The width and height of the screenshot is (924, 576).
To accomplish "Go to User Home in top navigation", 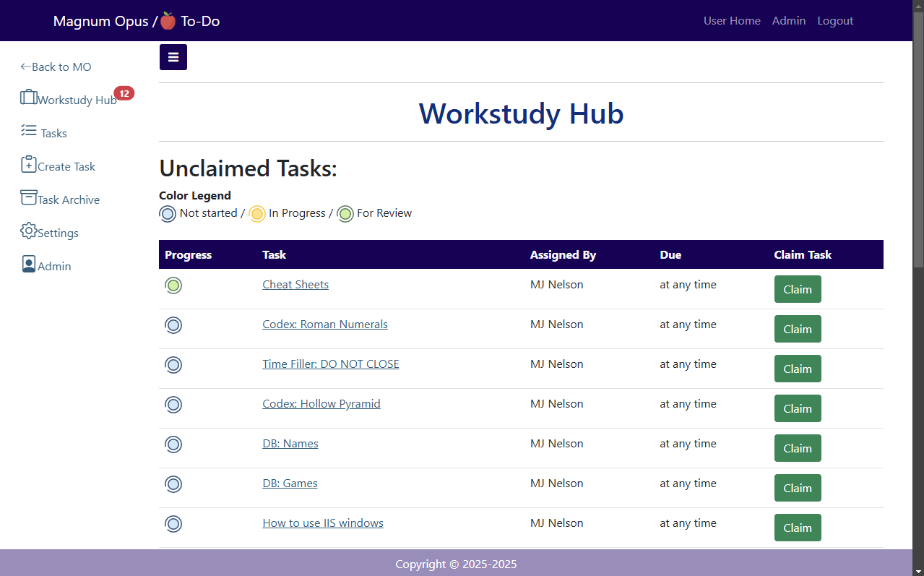I will pyautogui.click(x=732, y=21).
